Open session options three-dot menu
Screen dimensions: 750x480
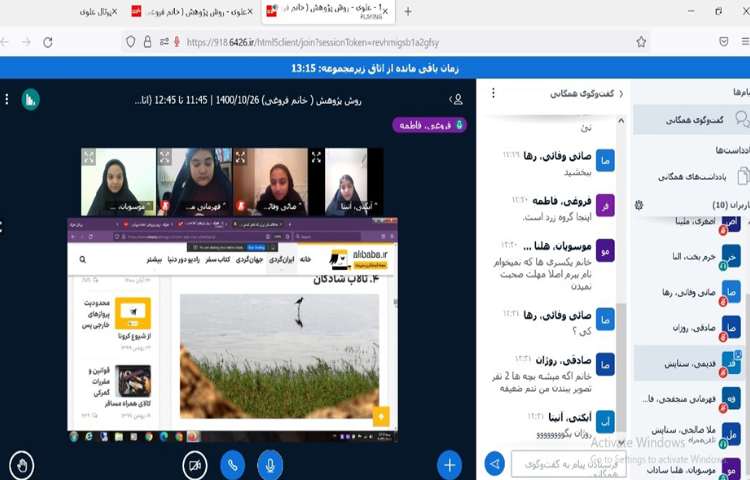coord(8,100)
